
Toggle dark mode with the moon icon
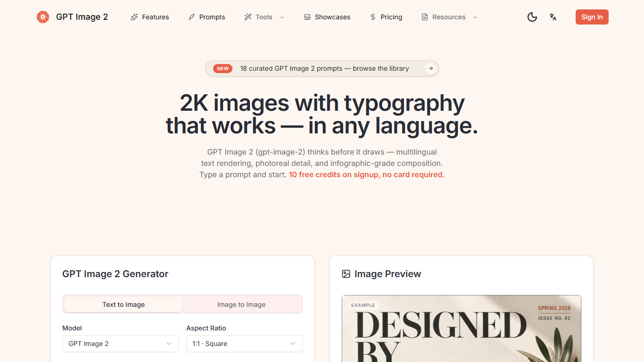(x=532, y=17)
